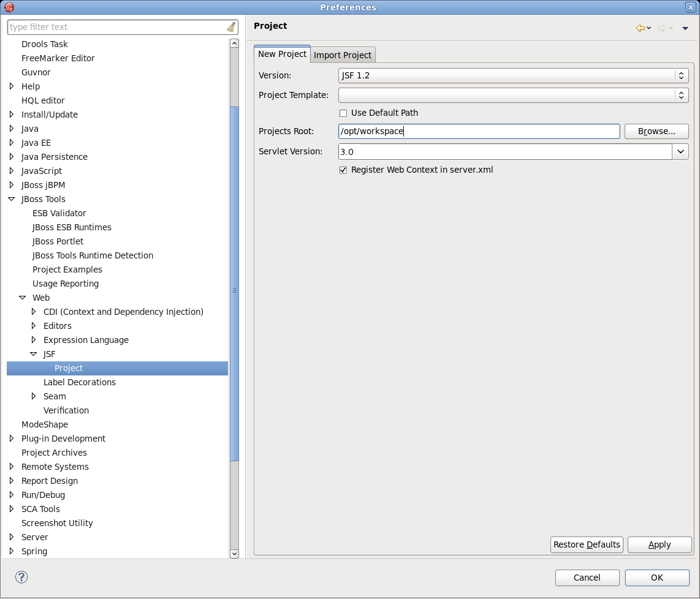The width and height of the screenshot is (700, 599).
Task: Open the Project Template dropdown
Action: point(680,95)
